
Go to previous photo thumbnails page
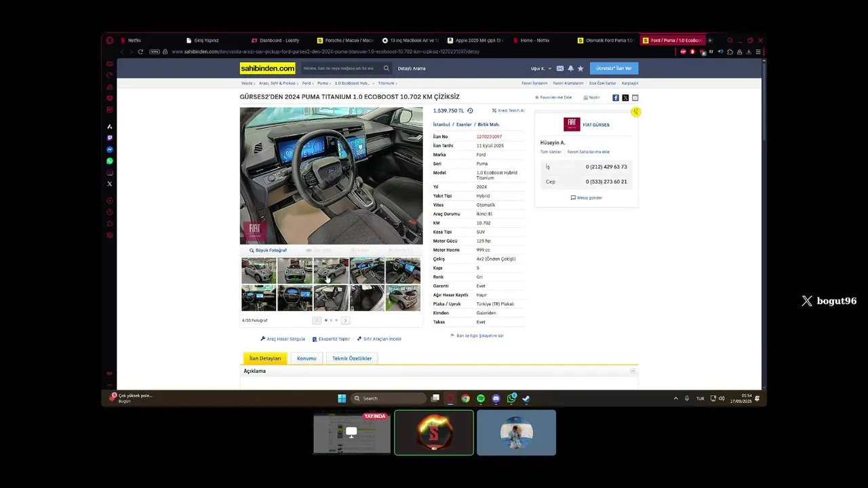point(317,320)
